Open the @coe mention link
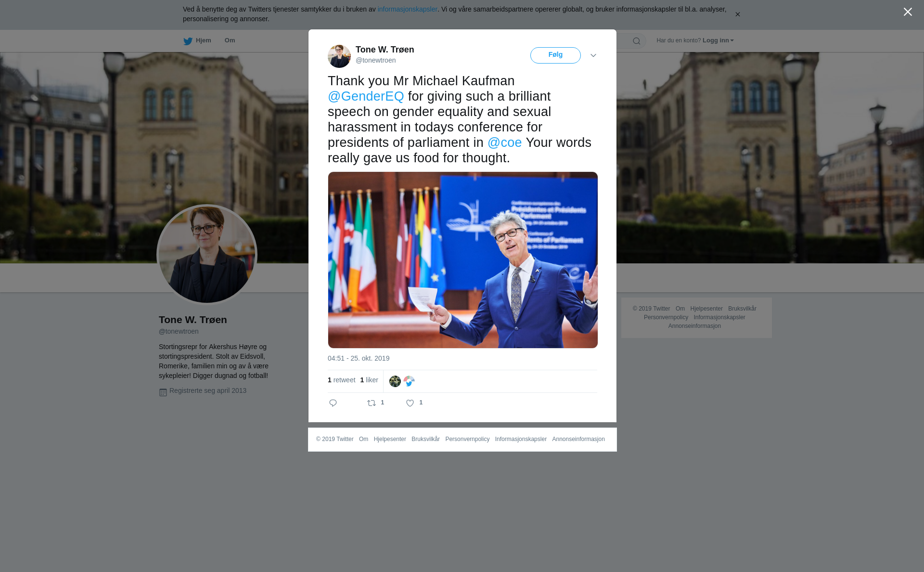The width and height of the screenshot is (924, 572). click(x=504, y=143)
